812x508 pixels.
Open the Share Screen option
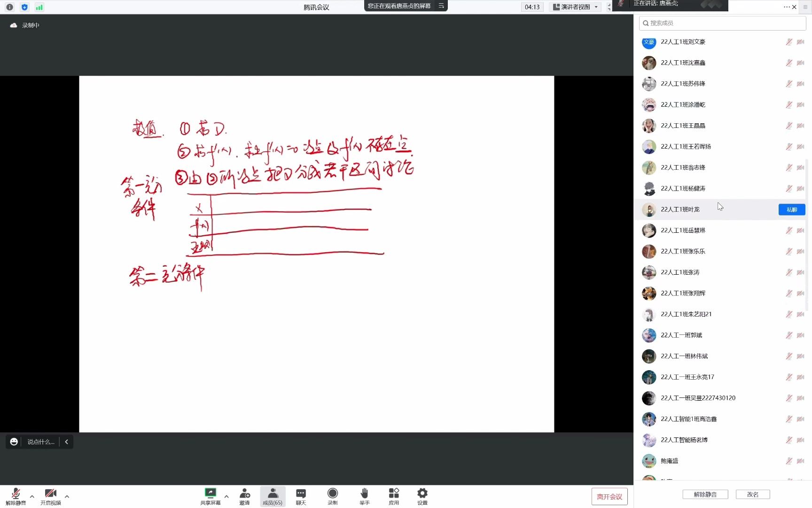[x=210, y=496]
